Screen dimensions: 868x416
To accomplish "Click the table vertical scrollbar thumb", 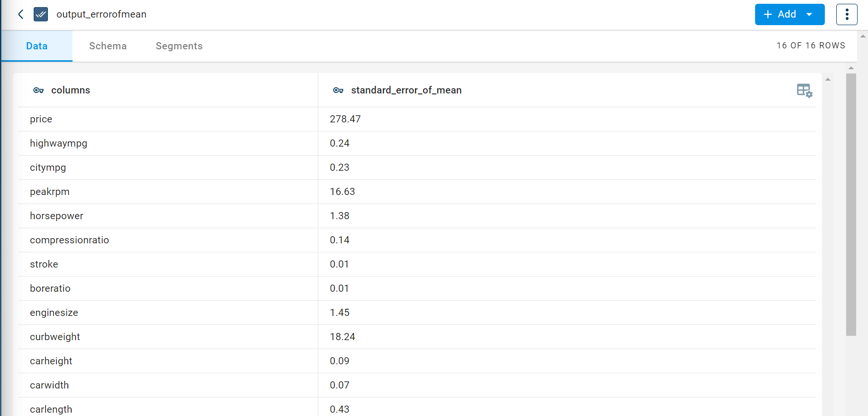I will 851,204.
